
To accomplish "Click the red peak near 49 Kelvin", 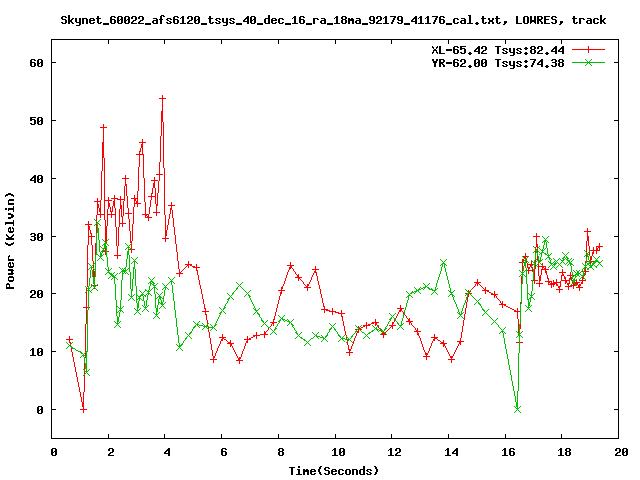I will [x=103, y=127].
